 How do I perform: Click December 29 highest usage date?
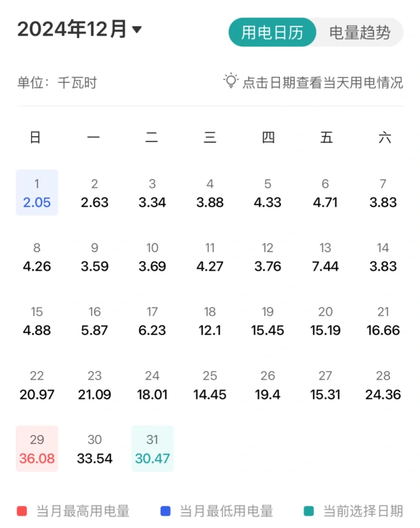coord(37,448)
